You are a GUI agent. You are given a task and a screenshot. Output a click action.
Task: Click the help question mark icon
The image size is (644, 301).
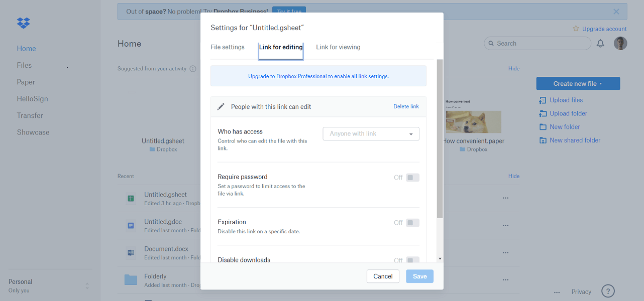click(x=608, y=291)
